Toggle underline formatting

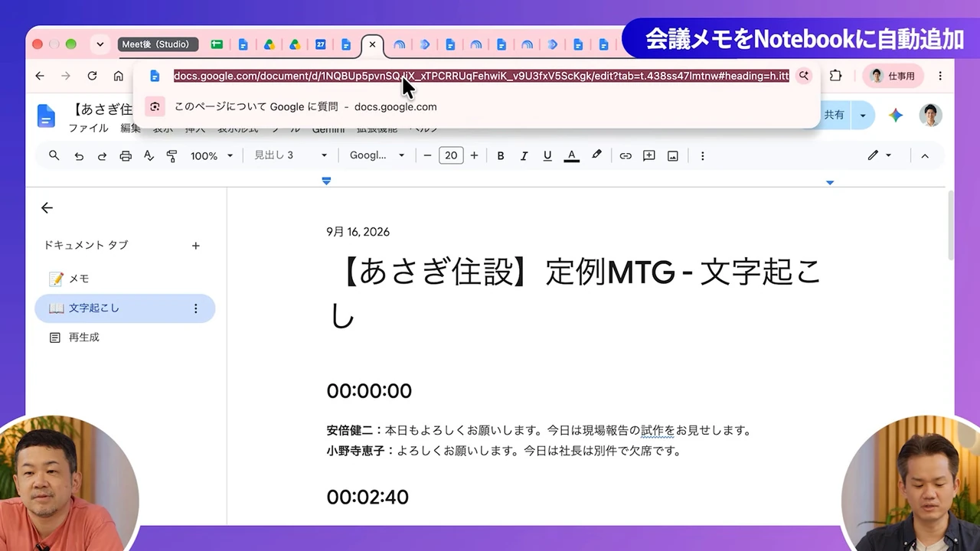[547, 155]
